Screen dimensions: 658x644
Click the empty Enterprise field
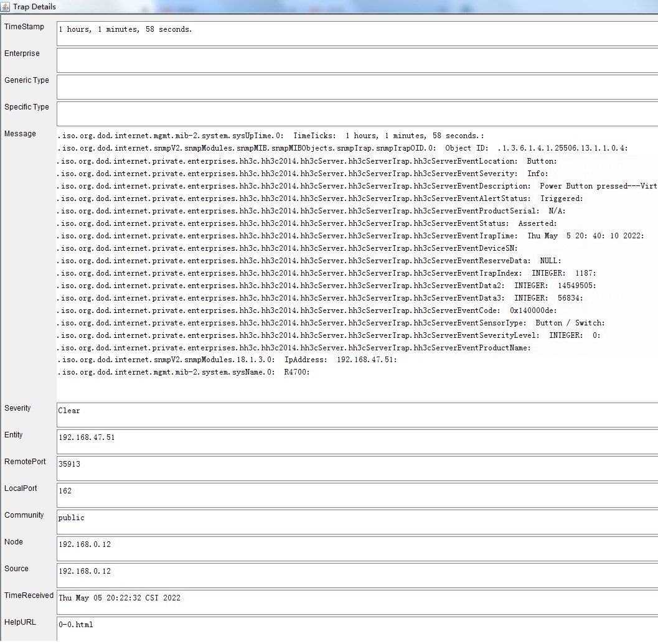357,60
